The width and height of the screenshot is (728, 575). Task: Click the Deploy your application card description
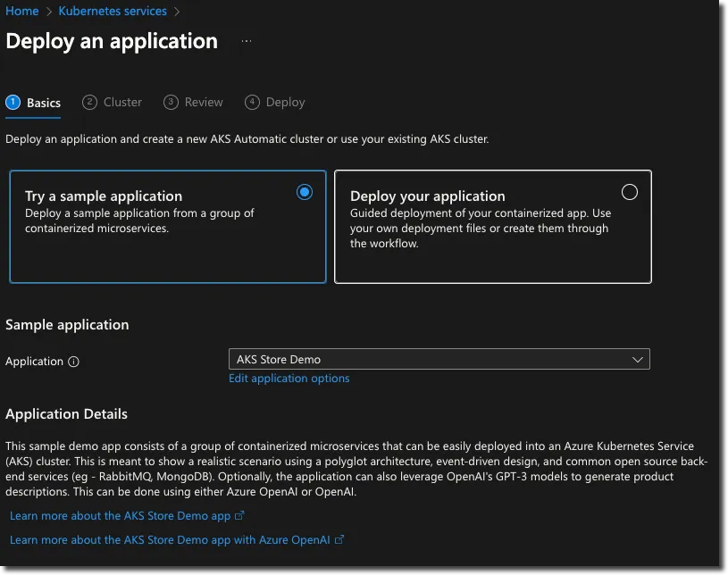coord(481,228)
